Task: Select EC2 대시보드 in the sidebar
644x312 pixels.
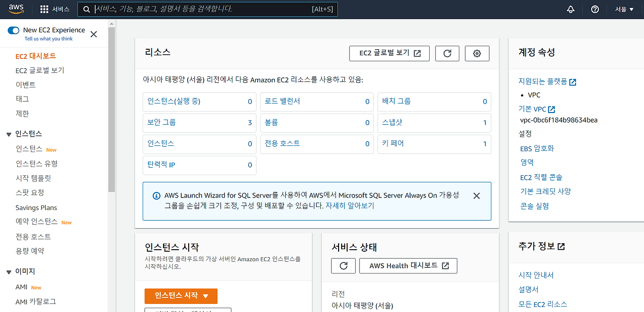Action: point(36,56)
